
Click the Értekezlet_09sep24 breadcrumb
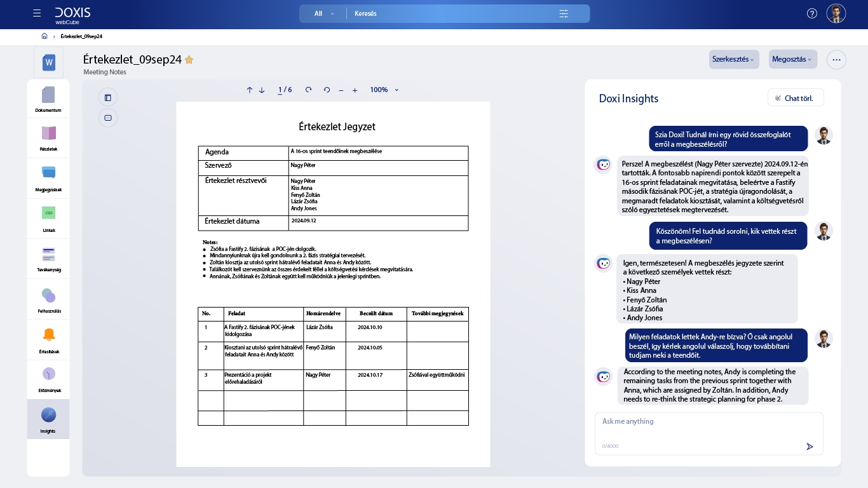click(x=81, y=36)
